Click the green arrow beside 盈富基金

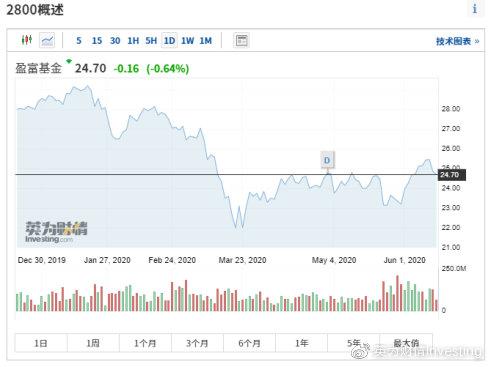pos(69,61)
